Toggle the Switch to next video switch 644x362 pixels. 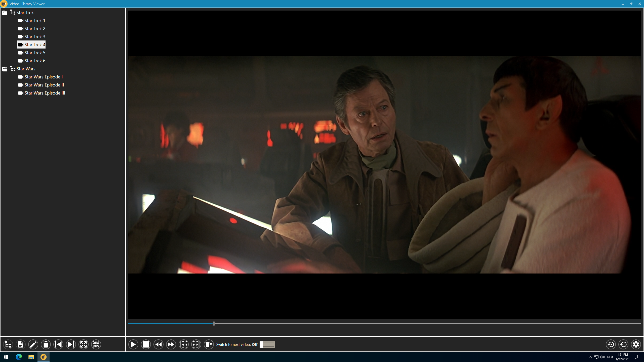coord(267,344)
